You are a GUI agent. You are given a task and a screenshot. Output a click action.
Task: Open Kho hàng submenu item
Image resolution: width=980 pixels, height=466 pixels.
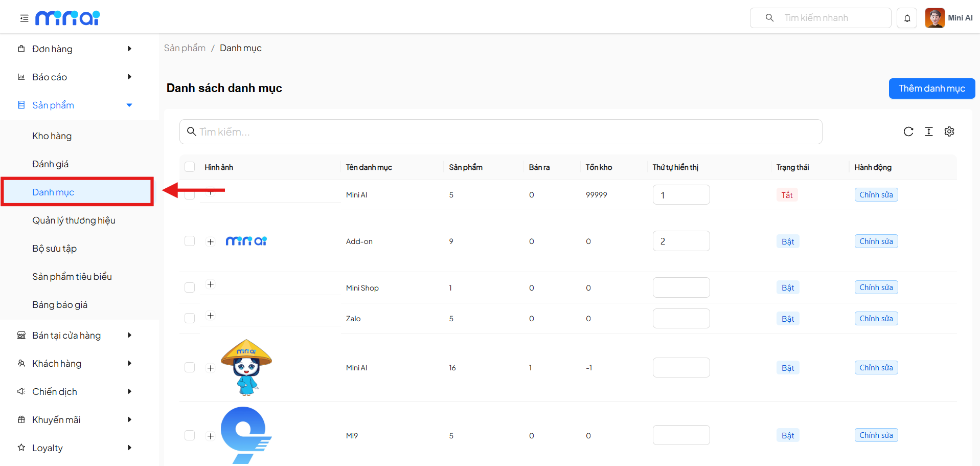[52, 136]
